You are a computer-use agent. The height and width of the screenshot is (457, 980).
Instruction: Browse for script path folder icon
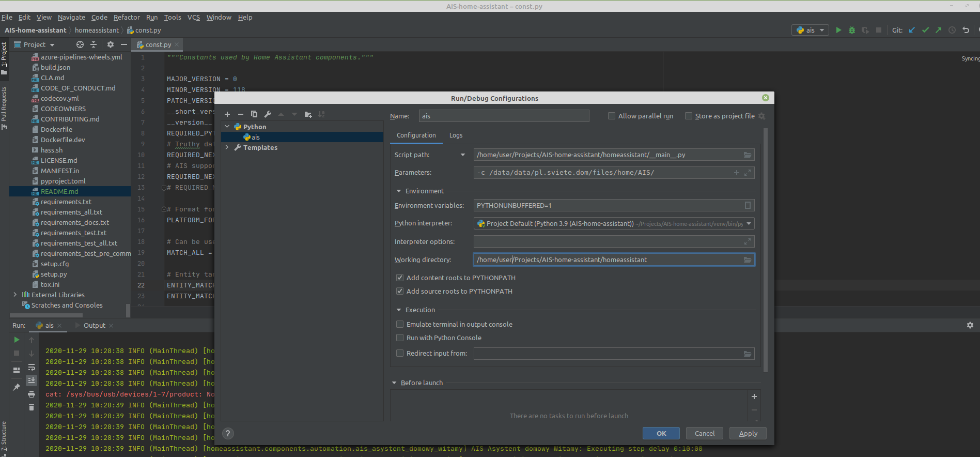coord(748,155)
